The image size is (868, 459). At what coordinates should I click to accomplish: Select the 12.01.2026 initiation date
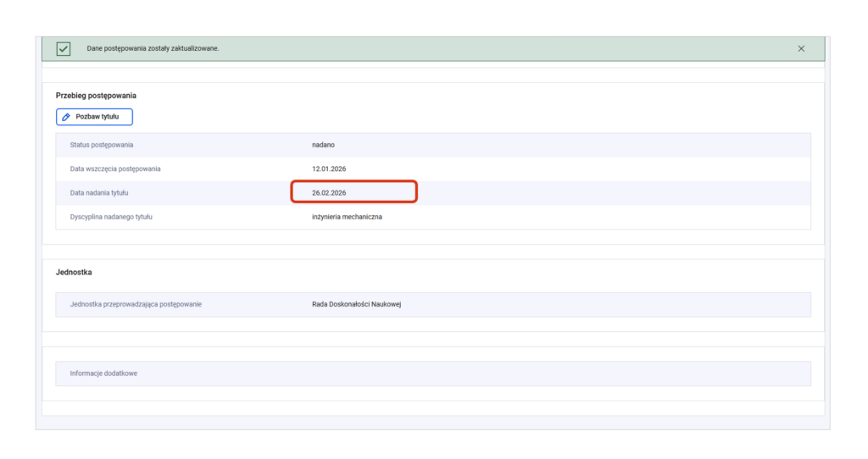(329, 169)
